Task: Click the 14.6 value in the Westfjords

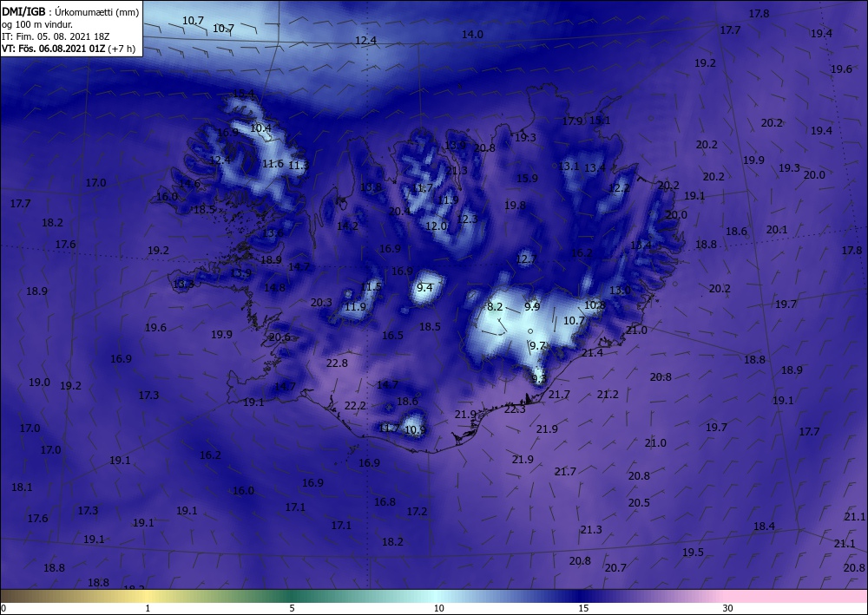Action: coord(189,184)
